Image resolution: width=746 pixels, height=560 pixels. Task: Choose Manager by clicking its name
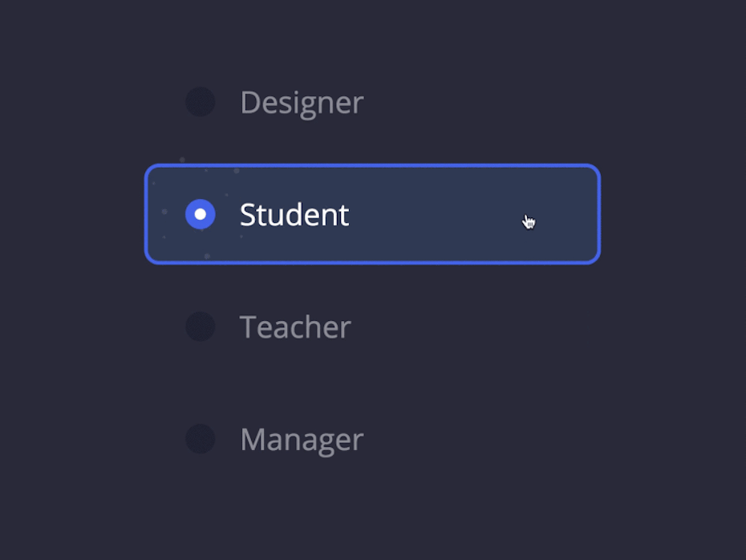coord(302,440)
